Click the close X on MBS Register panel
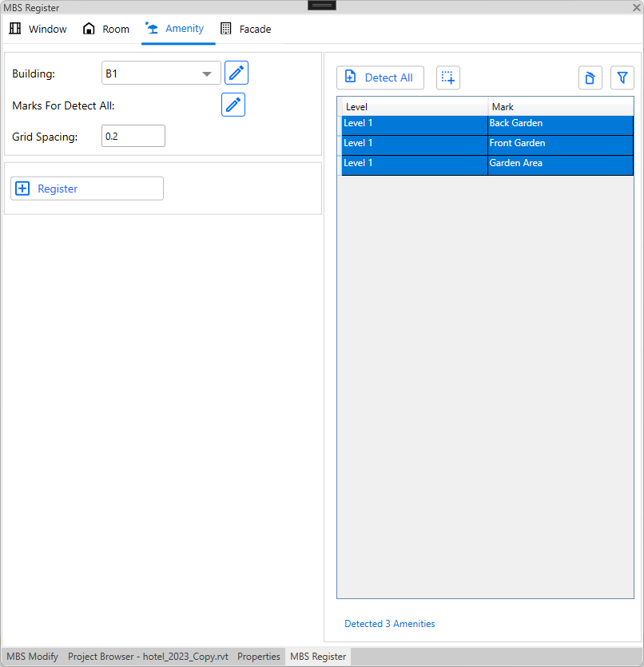The height and width of the screenshot is (667, 644). 636,8
